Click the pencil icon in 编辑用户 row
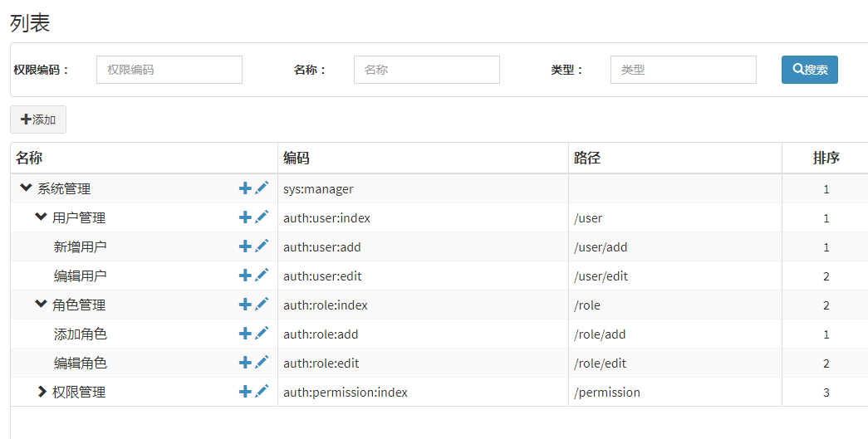Viewport: 868px width, 439px height. pos(262,275)
